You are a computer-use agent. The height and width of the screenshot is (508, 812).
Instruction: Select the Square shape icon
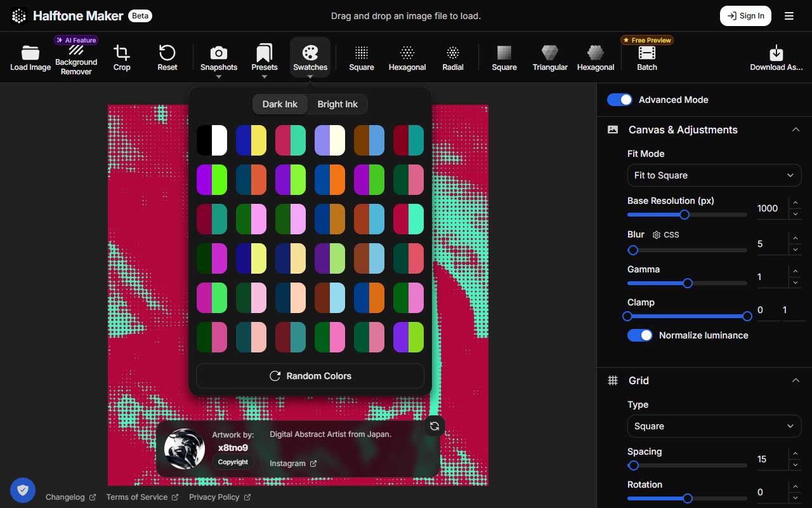[504, 53]
